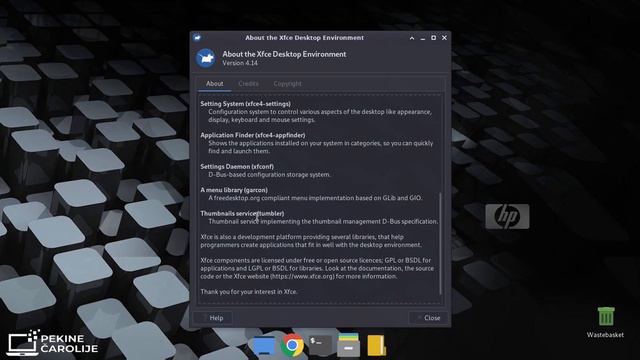Screen dimensions: 640x360
Task: Launch Google Chrome from the dock
Action: [x=292, y=345]
